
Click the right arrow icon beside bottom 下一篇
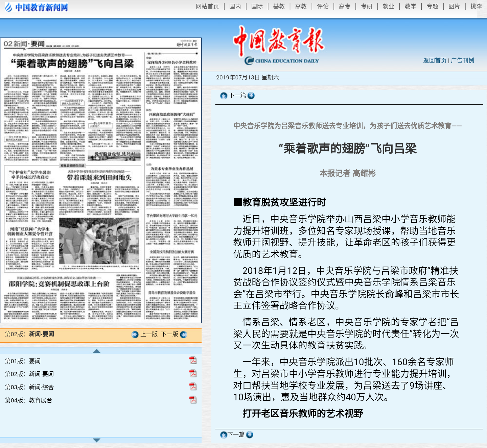pyautogui.click(x=250, y=434)
